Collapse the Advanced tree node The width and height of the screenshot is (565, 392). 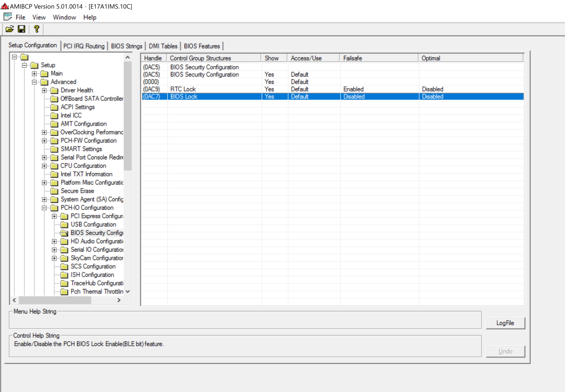click(x=34, y=82)
